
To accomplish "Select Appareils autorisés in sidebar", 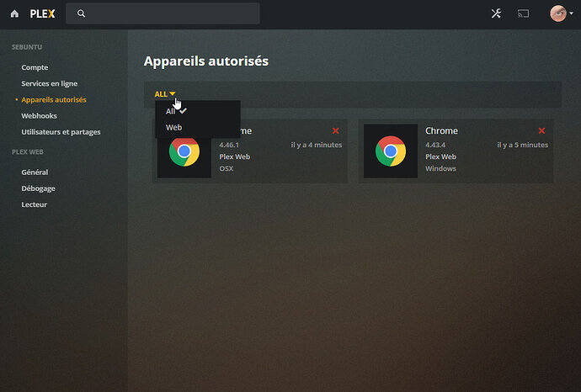I will click(x=54, y=99).
